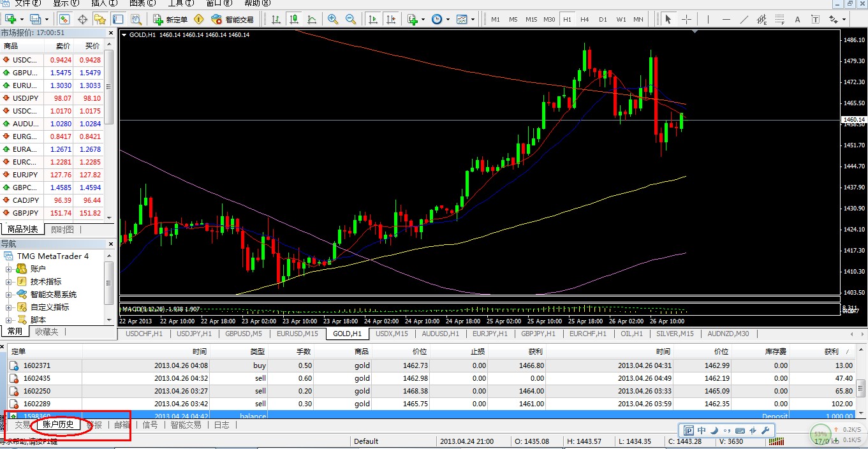Toggle the 智能交易 auto-trading button

[x=232, y=19]
